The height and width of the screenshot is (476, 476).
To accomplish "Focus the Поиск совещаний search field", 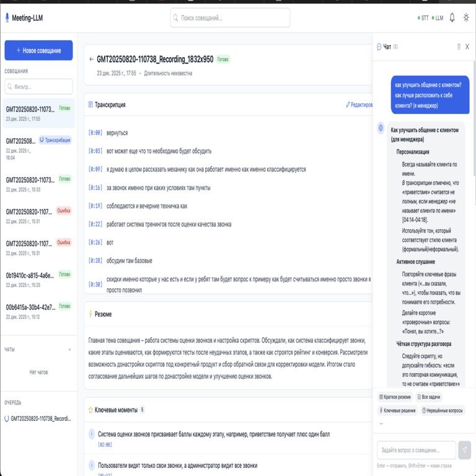I will point(230,18).
